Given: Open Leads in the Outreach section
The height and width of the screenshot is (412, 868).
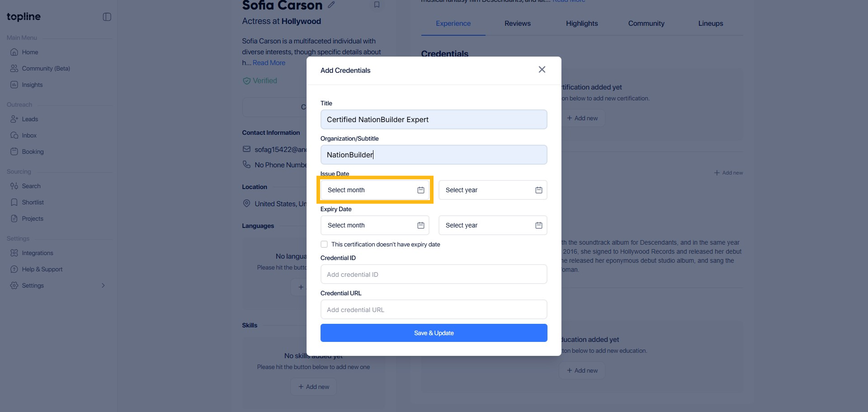Looking at the screenshot, I should point(29,119).
